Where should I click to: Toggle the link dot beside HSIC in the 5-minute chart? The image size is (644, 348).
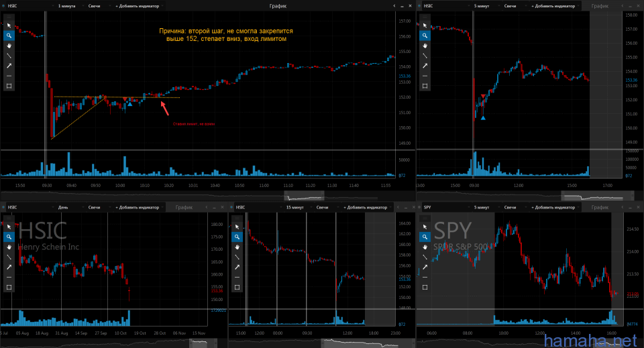(x=420, y=6)
